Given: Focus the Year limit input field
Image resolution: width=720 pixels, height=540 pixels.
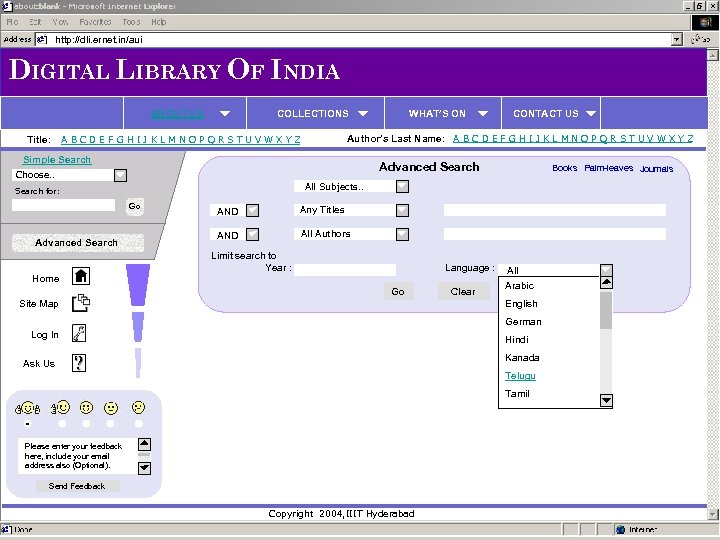Looking at the screenshot, I should [345, 270].
